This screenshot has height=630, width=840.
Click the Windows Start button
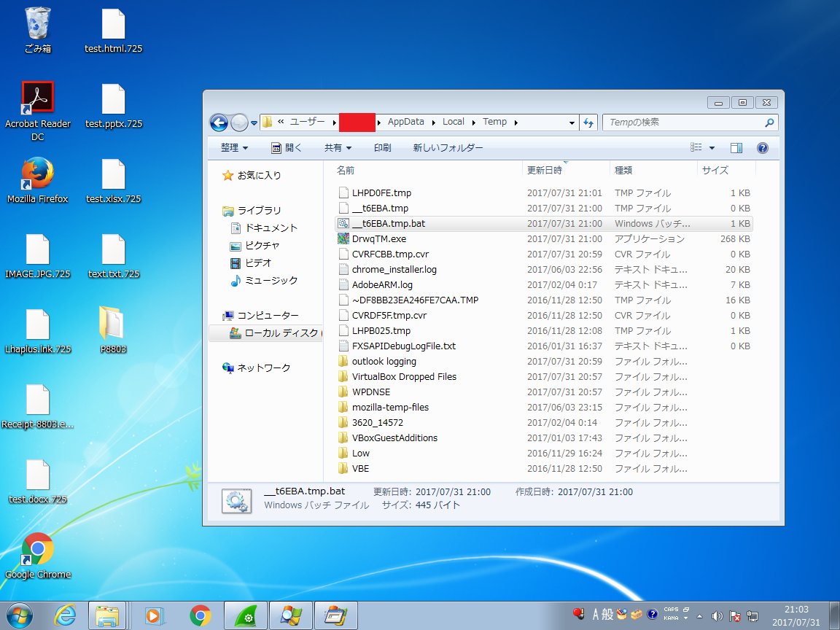tap(19, 615)
